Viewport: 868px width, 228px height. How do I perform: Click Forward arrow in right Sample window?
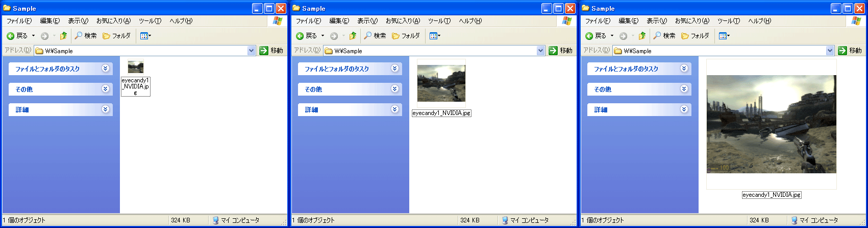coord(623,36)
